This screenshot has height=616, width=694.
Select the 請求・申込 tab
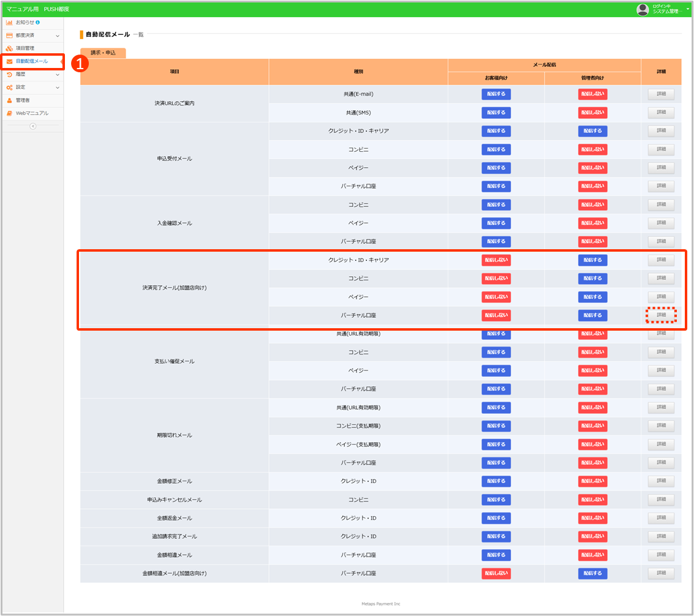click(x=103, y=53)
